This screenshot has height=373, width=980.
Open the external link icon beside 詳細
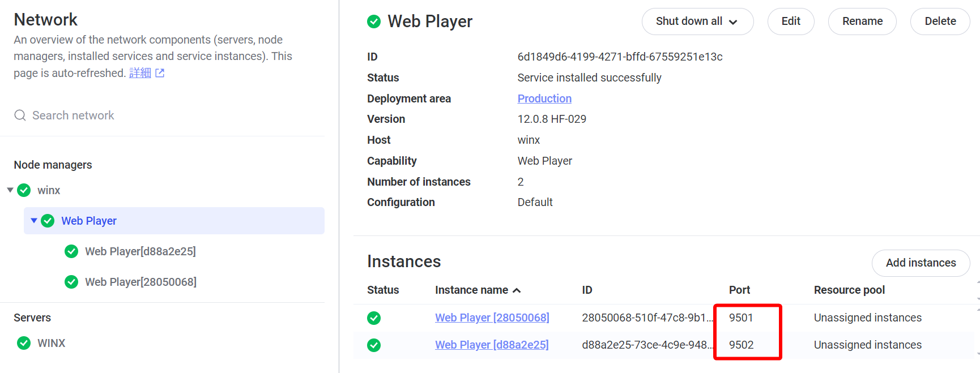(160, 73)
